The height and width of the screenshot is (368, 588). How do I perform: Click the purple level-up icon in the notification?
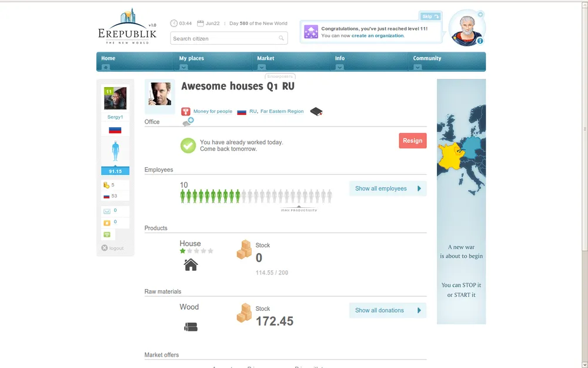pos(311,32)
